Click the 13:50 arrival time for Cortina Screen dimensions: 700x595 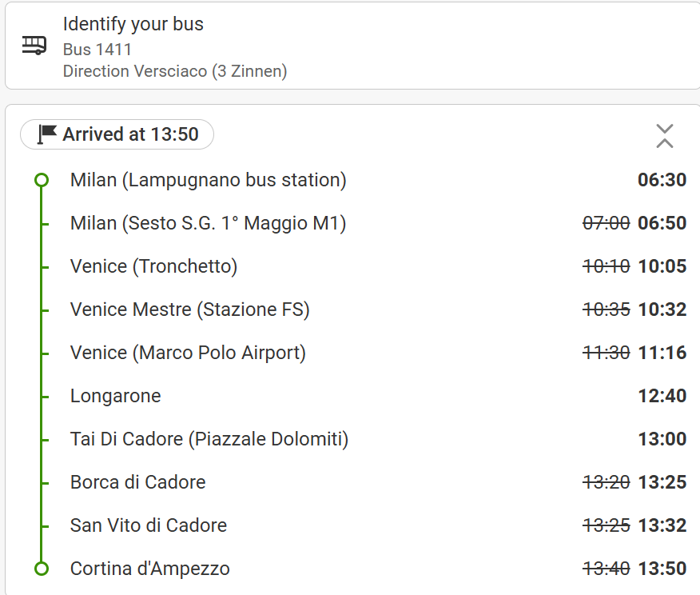point(662,569)
